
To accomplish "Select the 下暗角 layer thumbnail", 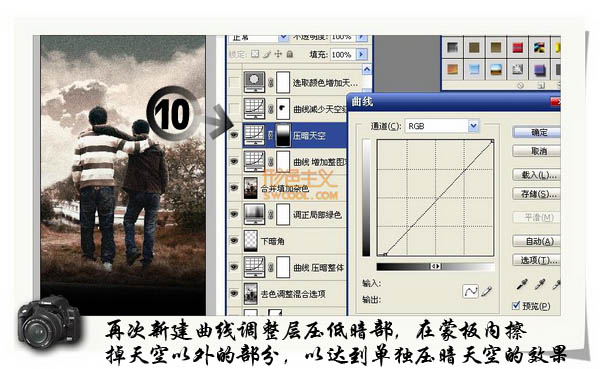I will click(251, 241).
